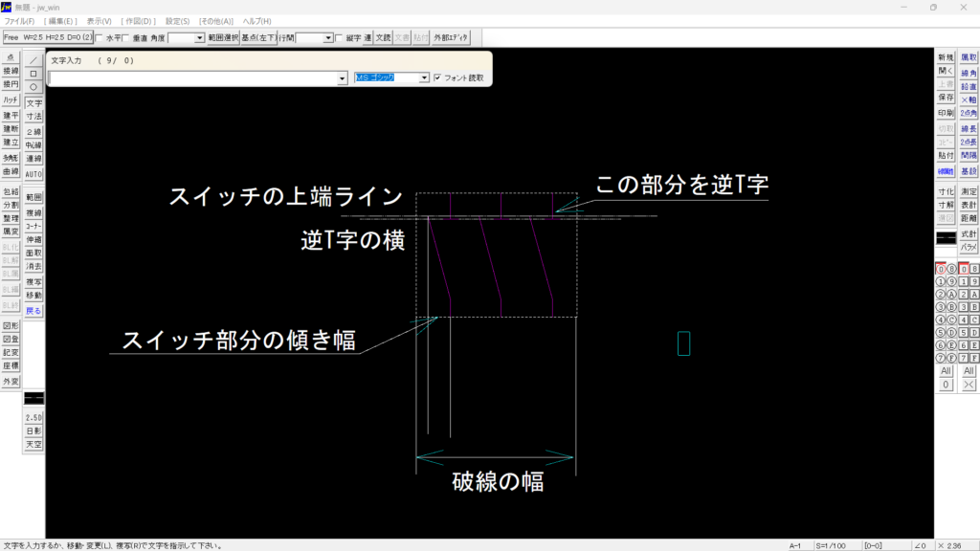The height and width of the screenshot is (551, 980).
Task: Select the ハッチ hatch tool
Action: (x=11, y=99)
